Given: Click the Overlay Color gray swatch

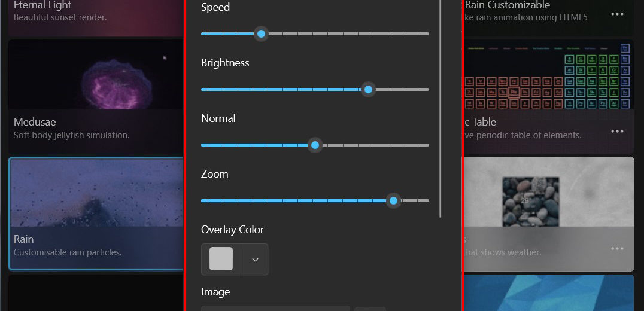Looking at the screenshot, I should (221, 260).
